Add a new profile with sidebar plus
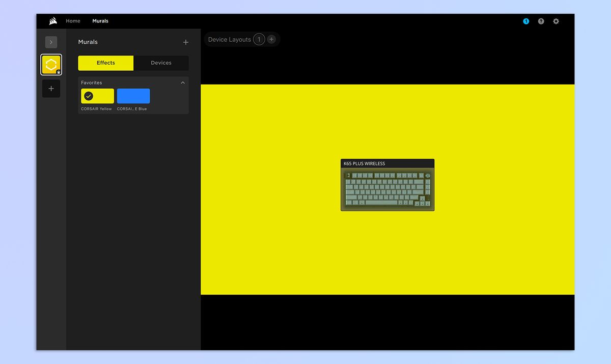 point(51,89)
